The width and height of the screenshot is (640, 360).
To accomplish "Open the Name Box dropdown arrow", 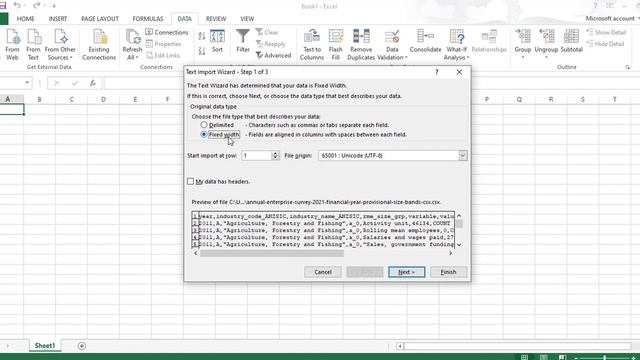I will click(27, 83).
